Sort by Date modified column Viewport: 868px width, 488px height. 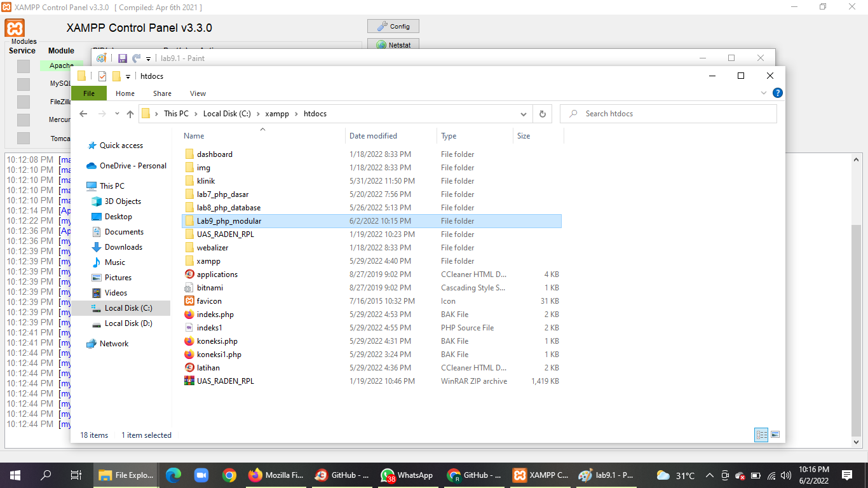tap(391, 136)
